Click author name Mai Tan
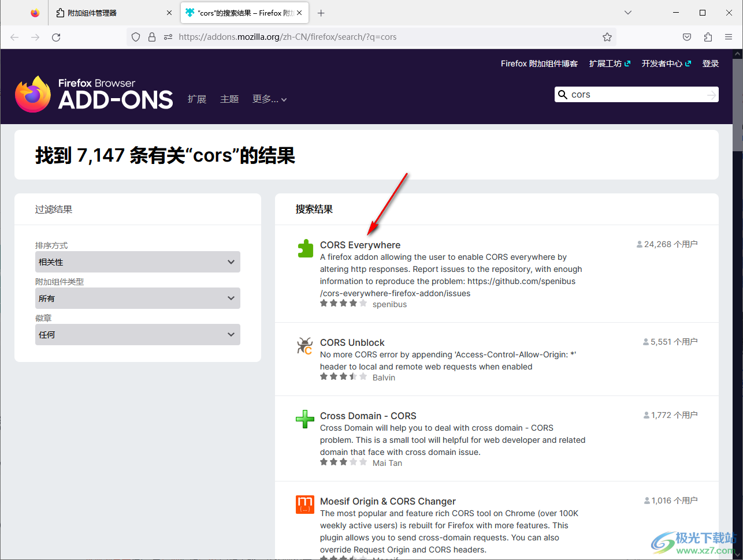743x560 pixels. pyautogui.click(x=387, y=463)
